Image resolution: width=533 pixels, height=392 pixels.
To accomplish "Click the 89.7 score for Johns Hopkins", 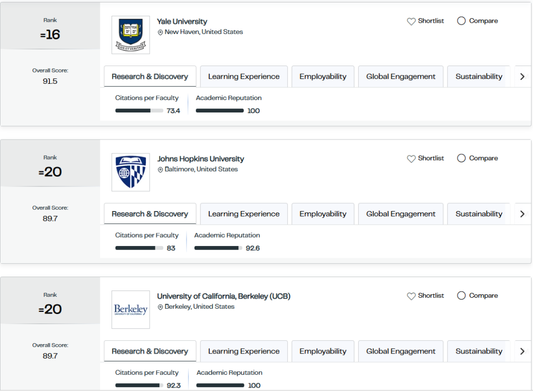I will click(x=50, y=218).
